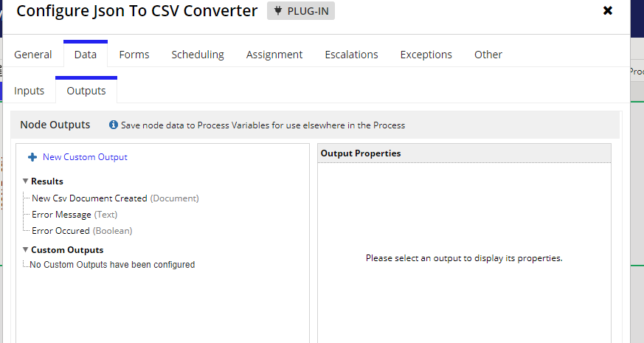Click the blue plus icon for new output
Screen dimensions: 644x343
[x=32, y=157]
